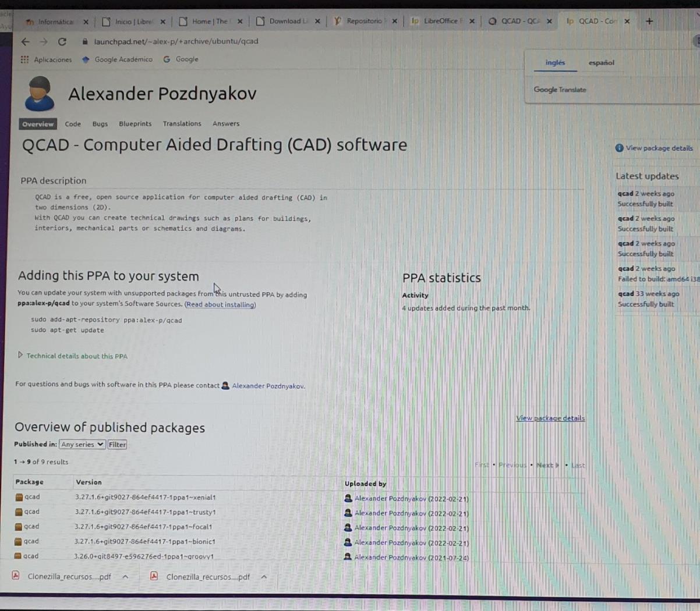The image size is (700, 611).
Task: Close the Inicio | Libre tab
Action: 162,22
